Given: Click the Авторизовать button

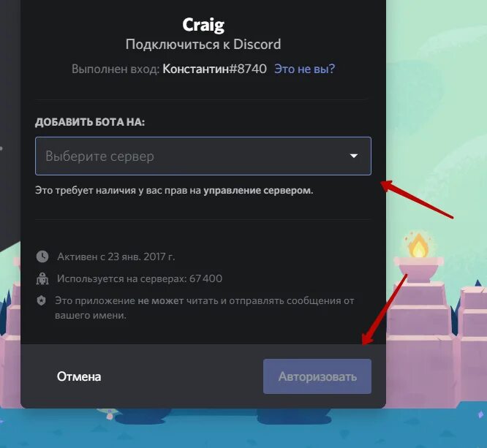Looking at the screenshot, I should 317,376.
